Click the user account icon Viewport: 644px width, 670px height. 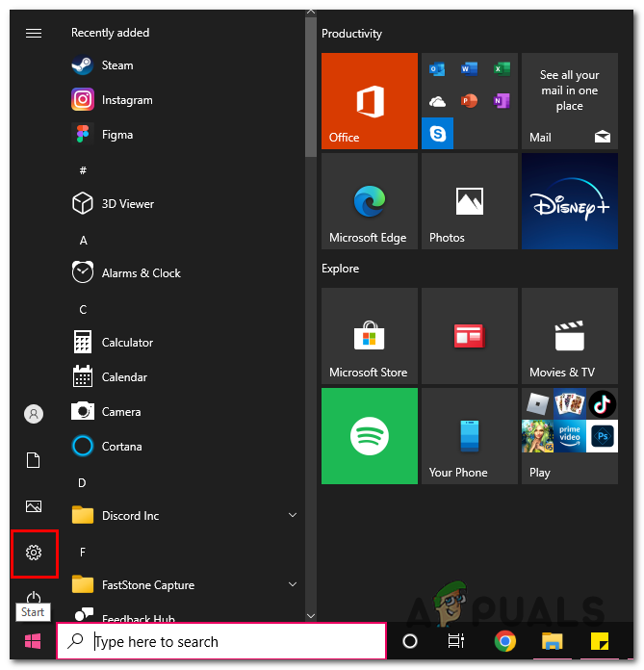(x=34, y=414)
